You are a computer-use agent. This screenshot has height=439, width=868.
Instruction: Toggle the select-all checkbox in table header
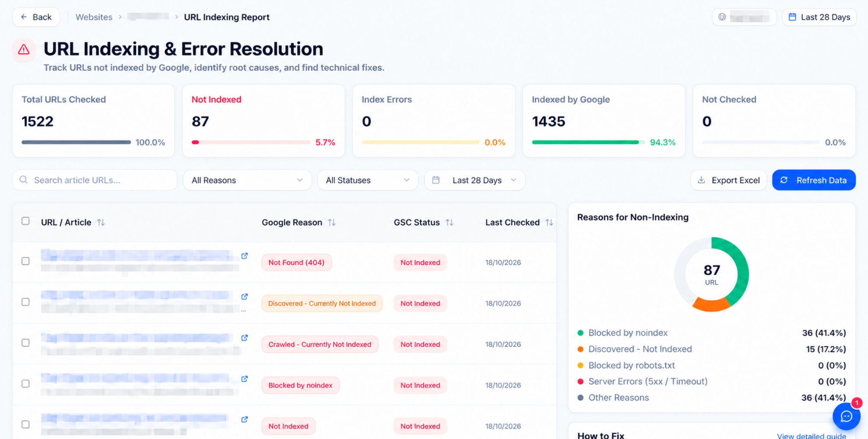[26, 221]
